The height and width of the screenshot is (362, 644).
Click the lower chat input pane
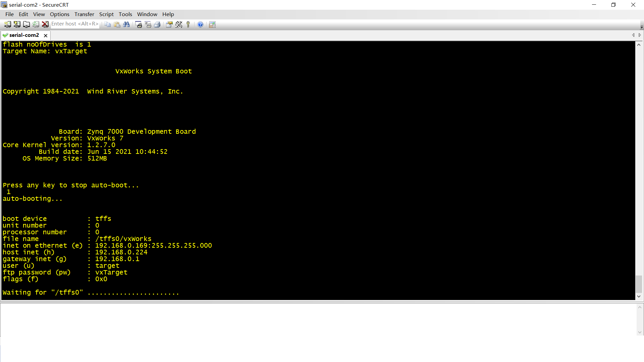click(x=318, y=319)
